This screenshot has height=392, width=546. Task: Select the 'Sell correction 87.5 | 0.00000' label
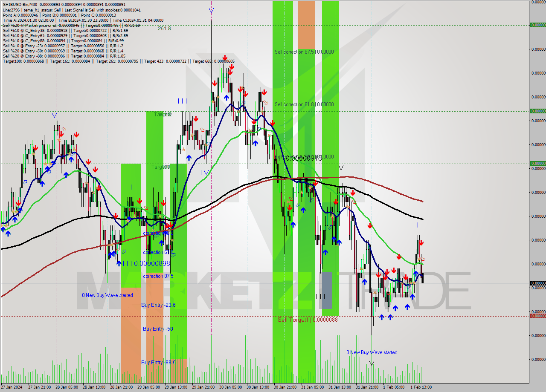(304, 52)
